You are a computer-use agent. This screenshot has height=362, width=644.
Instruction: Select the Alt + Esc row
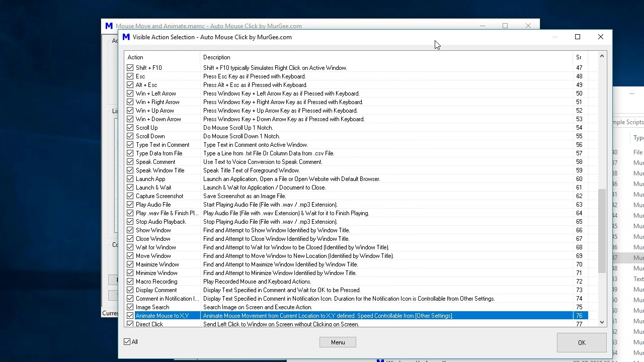click(x=356, y=85)
